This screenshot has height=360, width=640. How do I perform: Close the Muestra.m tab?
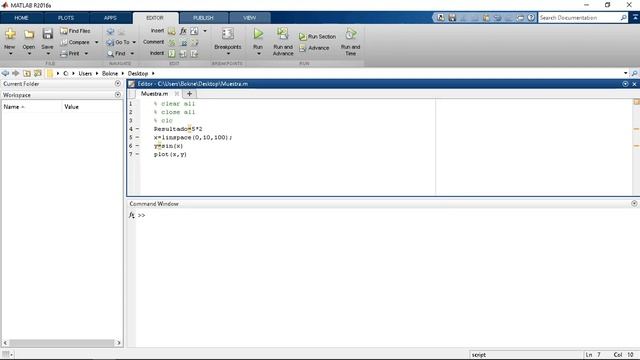[x=177, y=93]
